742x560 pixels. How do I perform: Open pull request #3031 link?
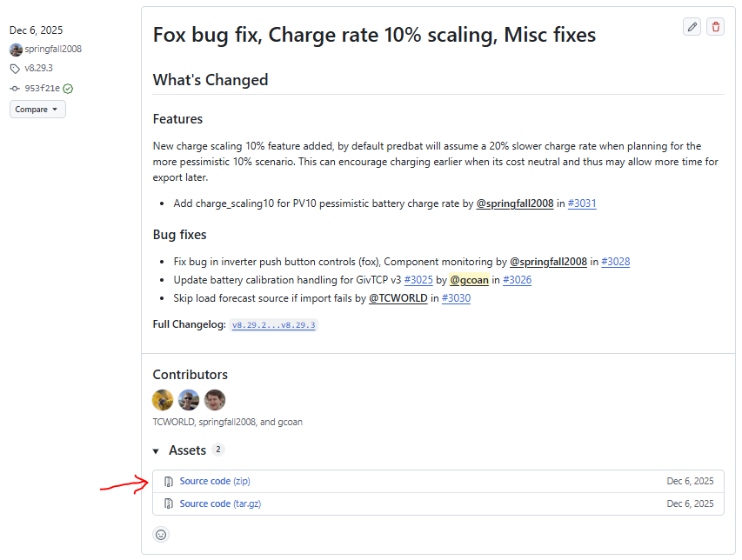tap(582, 203)
